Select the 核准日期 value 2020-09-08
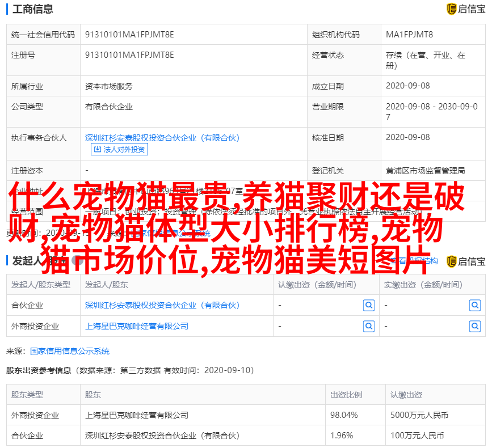Viewport: 492px width, 448px height. coord(407,137)
